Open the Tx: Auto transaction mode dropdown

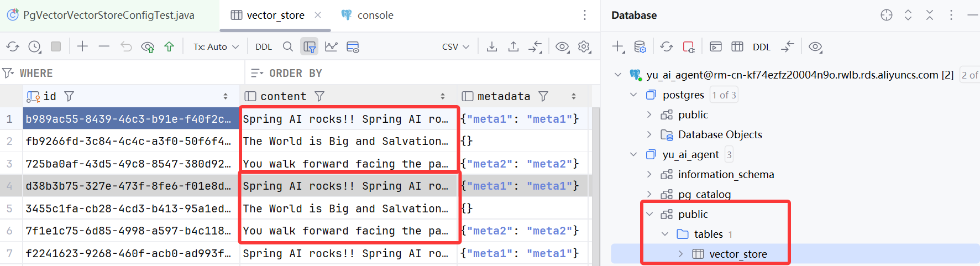pyautogui.click(x=216, y=47)
